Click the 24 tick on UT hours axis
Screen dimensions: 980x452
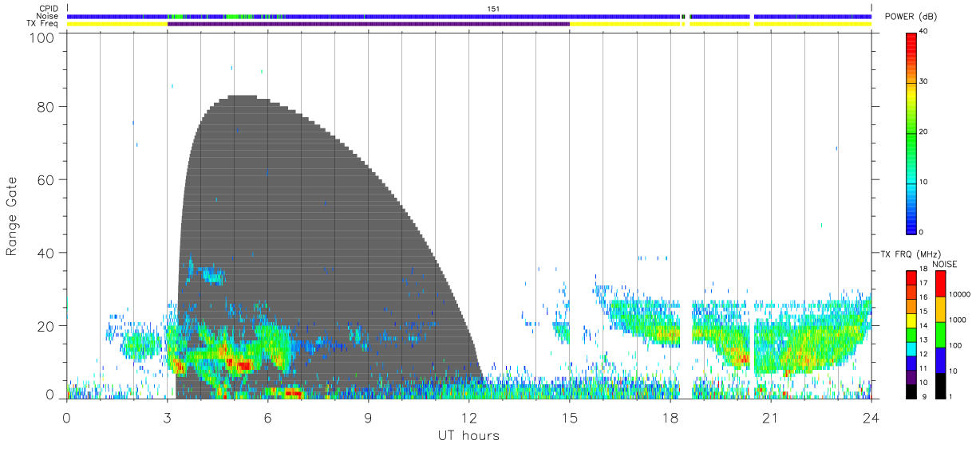point(871,417)
